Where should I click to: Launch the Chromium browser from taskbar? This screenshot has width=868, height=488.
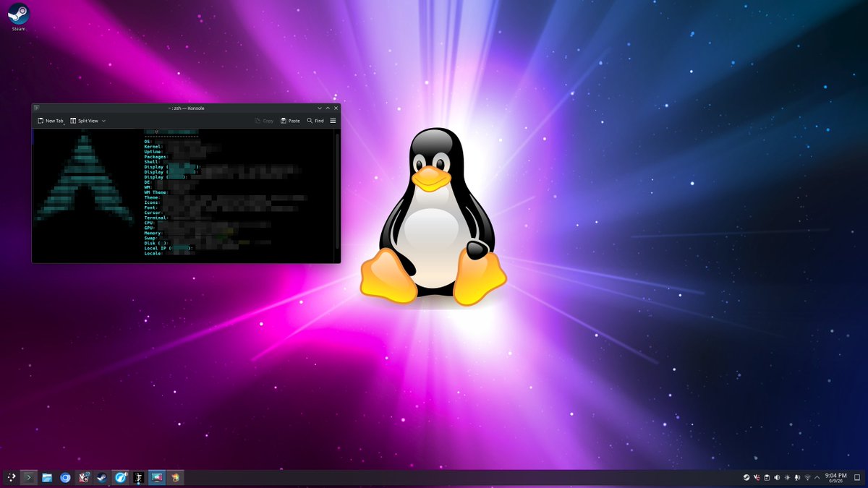coord(65,478)
